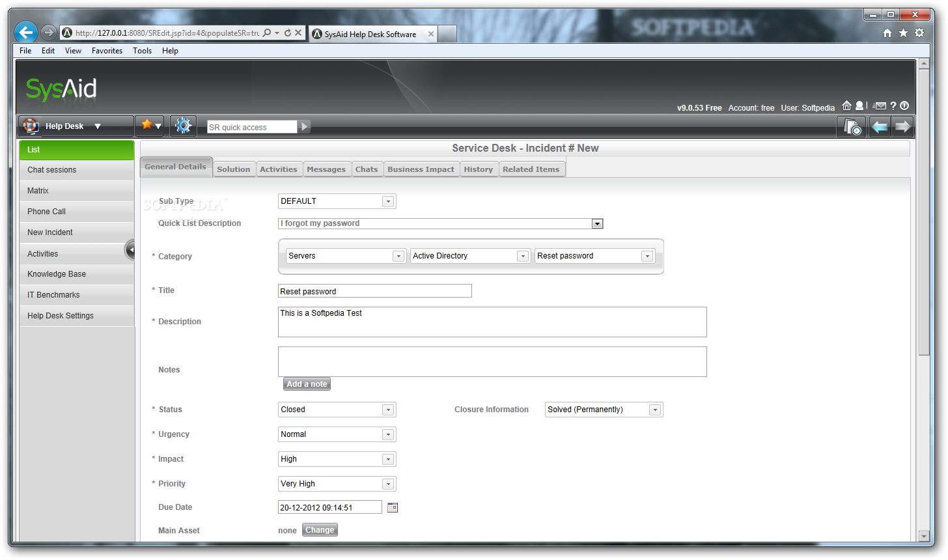Open Phone Call in the sidebar
Screen dimensions: 948x560
point(77,212)
